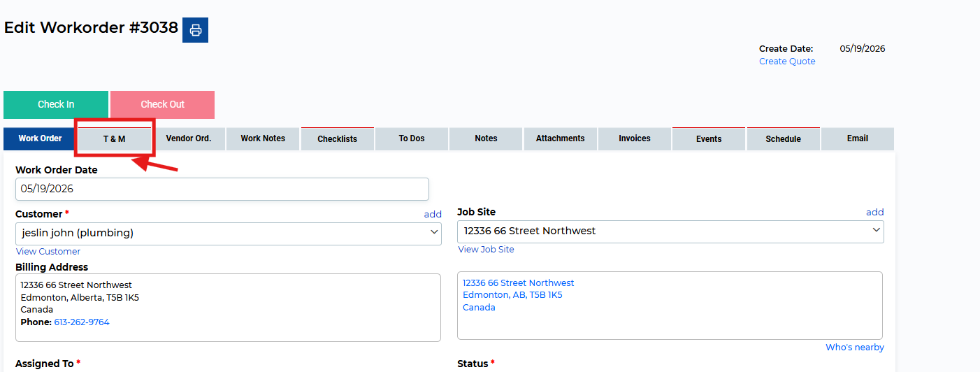The width and height of the screenshot is (980, 372).
Task: Click the Work Order Date field
Action: click(x=222, y=189)
